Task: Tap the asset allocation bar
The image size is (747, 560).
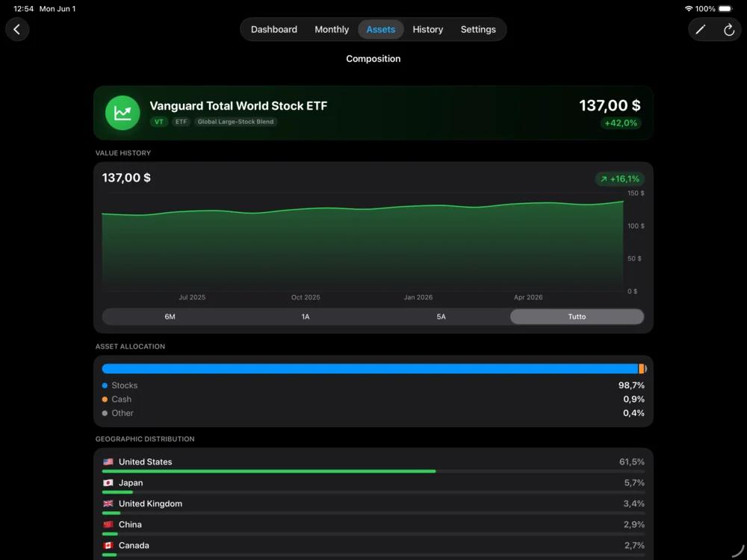Action: [374, 369]
